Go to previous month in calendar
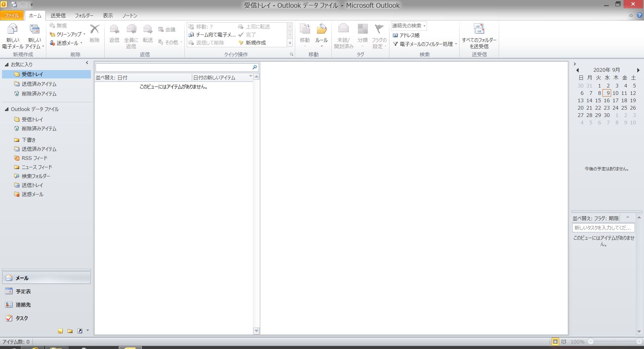The width and height of the screenshot is (644, 349). click(578, 70)
